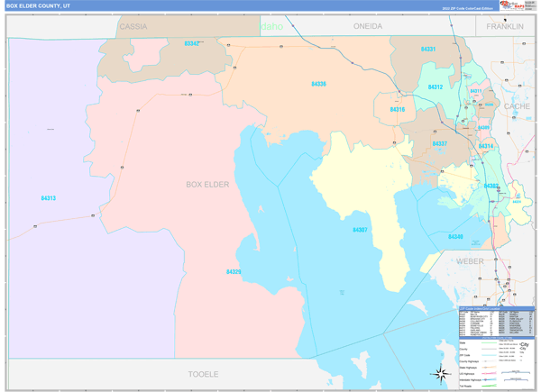Select ZIP code 84311 label
Viewport: 541px width, 392px height.
pyautogui.click(x=476, y=91)
